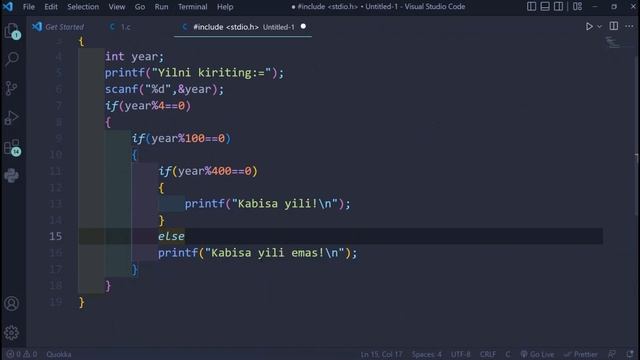
Task: Open the Manage gear icon
Action: [12, 333]
